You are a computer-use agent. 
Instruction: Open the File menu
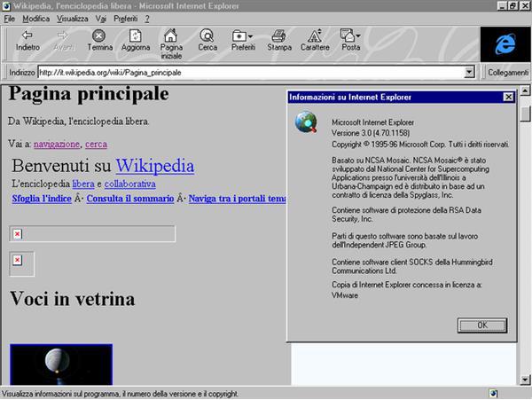pyautogui.click(x=9, y=19)
